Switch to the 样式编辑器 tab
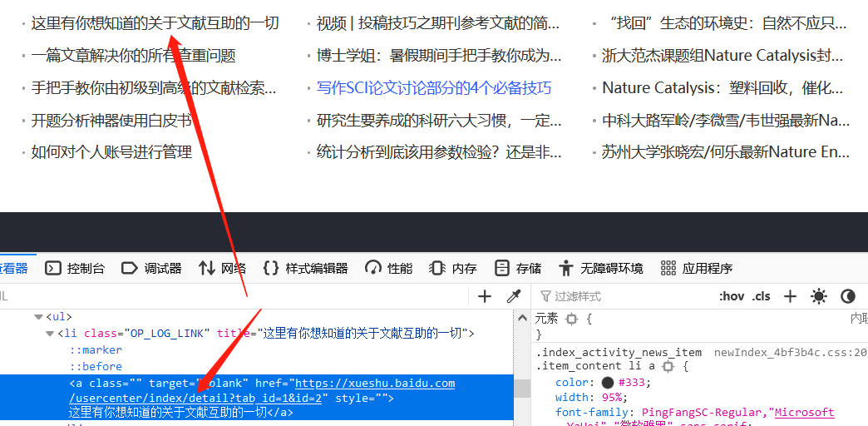 pyautogui.click(x=306, y=269)
